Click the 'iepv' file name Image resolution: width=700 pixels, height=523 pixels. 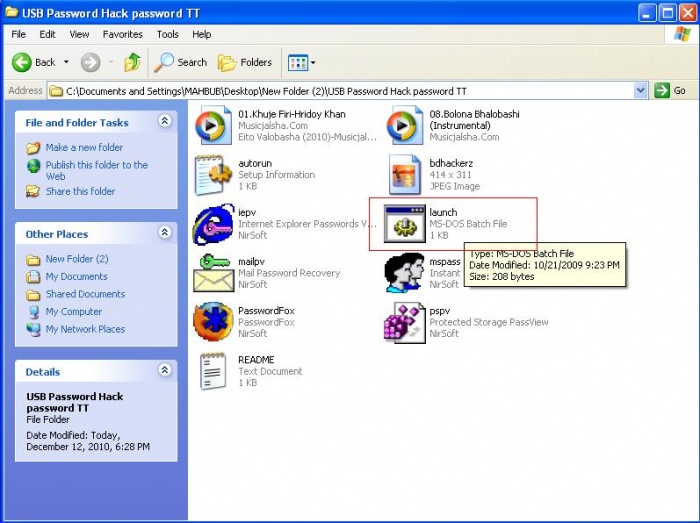pyautogui.click(x=247, y=212)
